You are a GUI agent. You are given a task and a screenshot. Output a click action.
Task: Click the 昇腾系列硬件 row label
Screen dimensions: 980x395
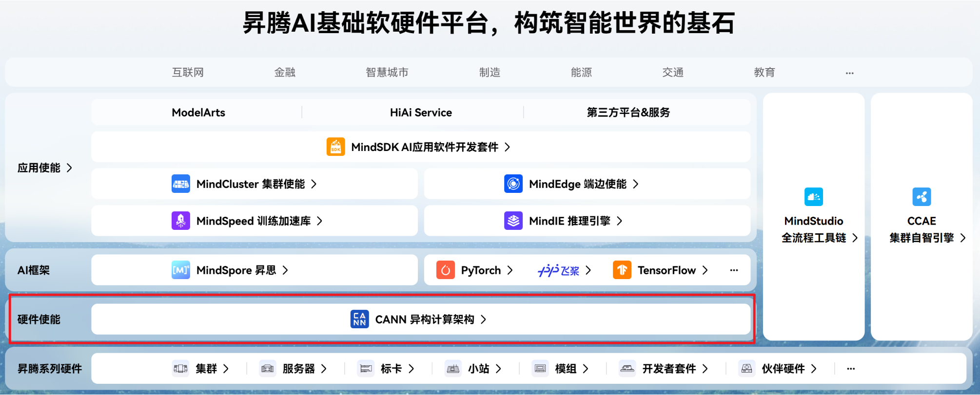point(50,369)
